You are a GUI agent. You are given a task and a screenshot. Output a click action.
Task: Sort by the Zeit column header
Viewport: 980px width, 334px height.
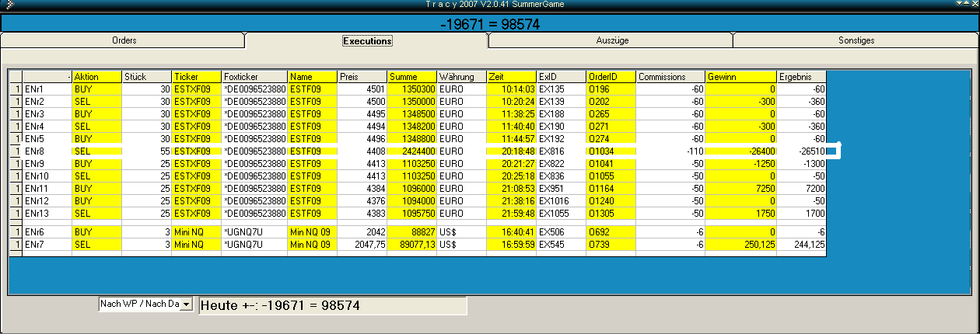511,77
